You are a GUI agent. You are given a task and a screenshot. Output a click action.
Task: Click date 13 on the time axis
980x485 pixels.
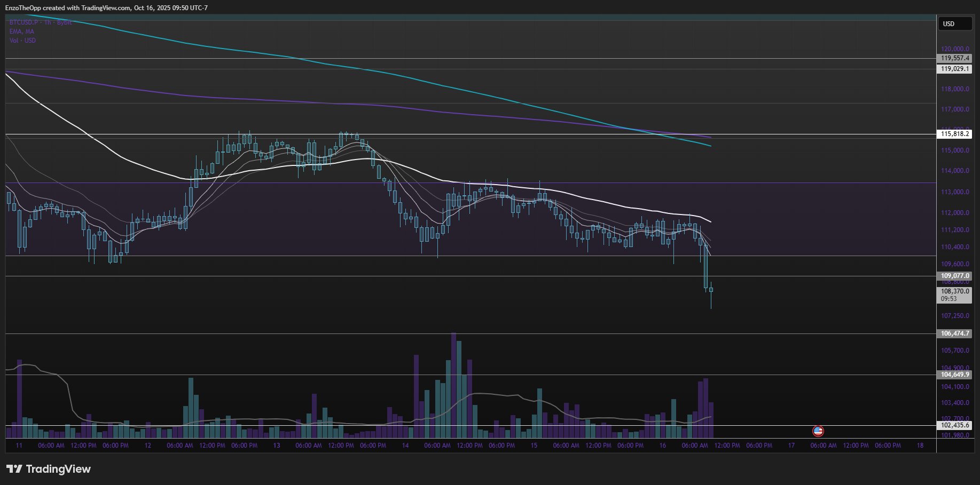(277, 446)
